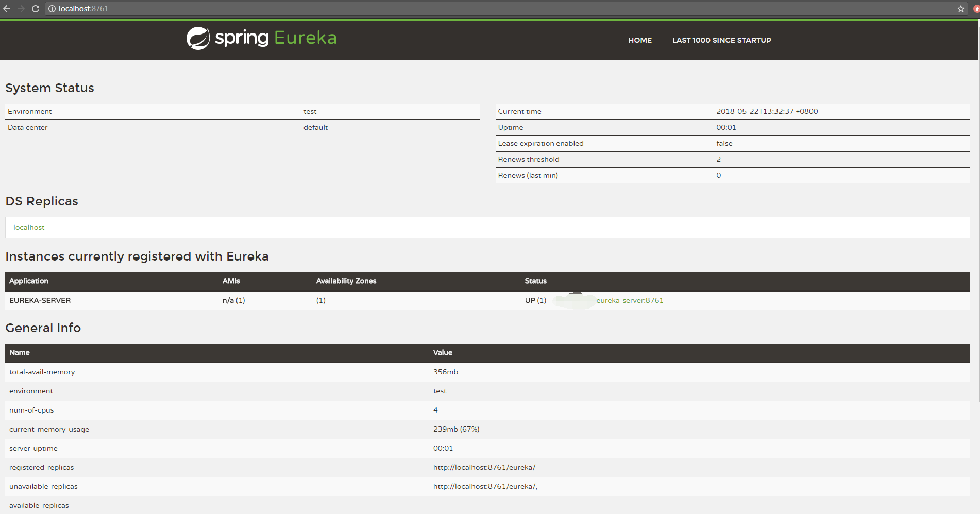
Task: Click the Value column header in General Info
Action: tap(443, 352)
